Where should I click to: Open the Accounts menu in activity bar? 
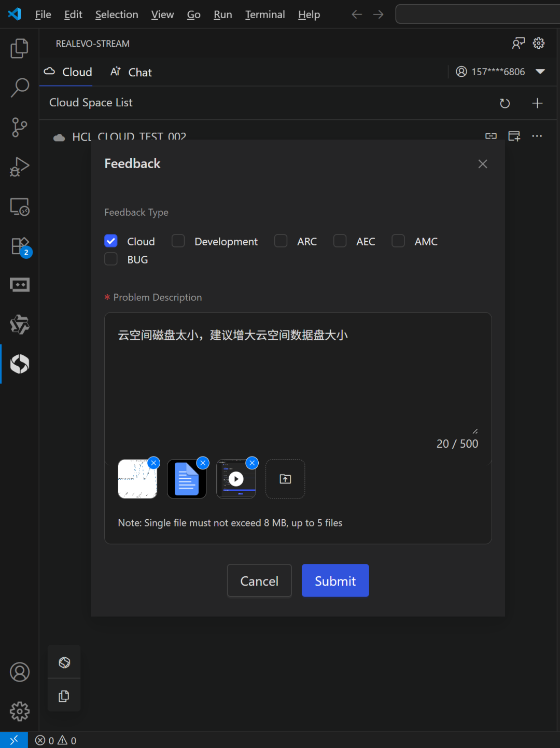[20, 672]
